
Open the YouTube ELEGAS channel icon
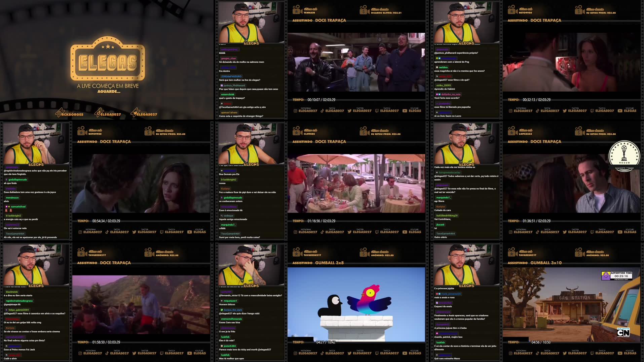pos(405,110)
